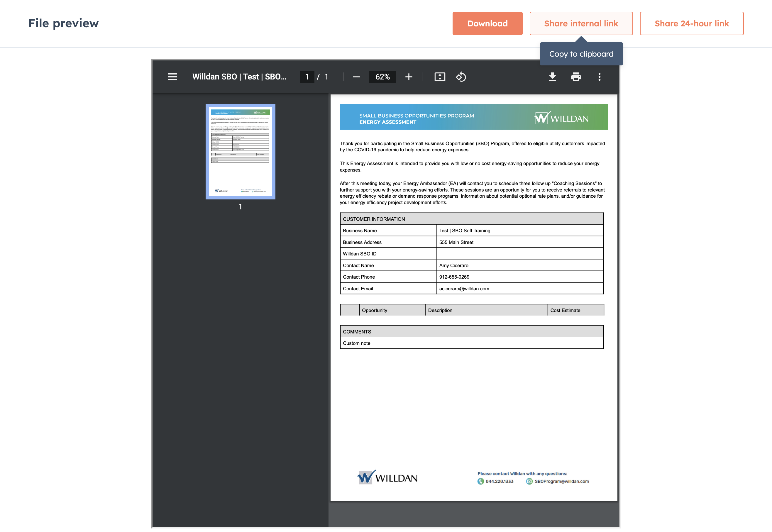Print the PDF document

(576, 77)
